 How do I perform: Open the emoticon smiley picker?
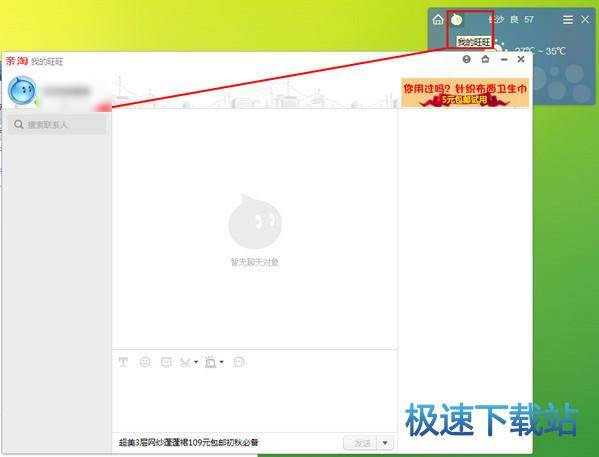coord(145,362)
